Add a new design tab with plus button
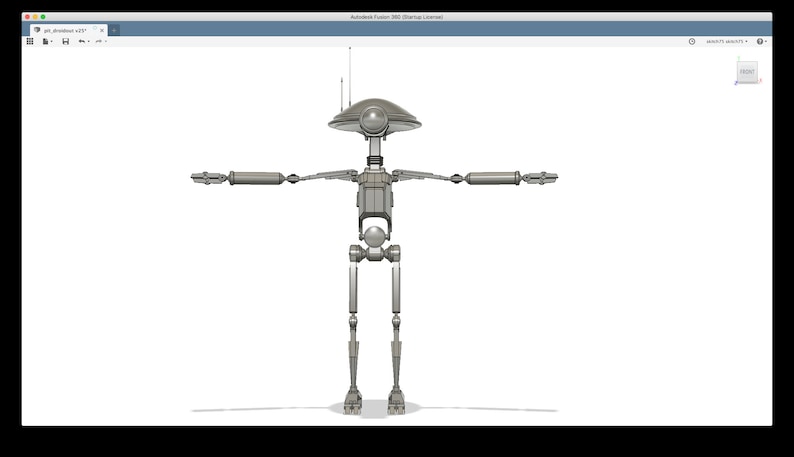Screen dimensions: 794x457 pyautogui.click(x=114, y=30)
